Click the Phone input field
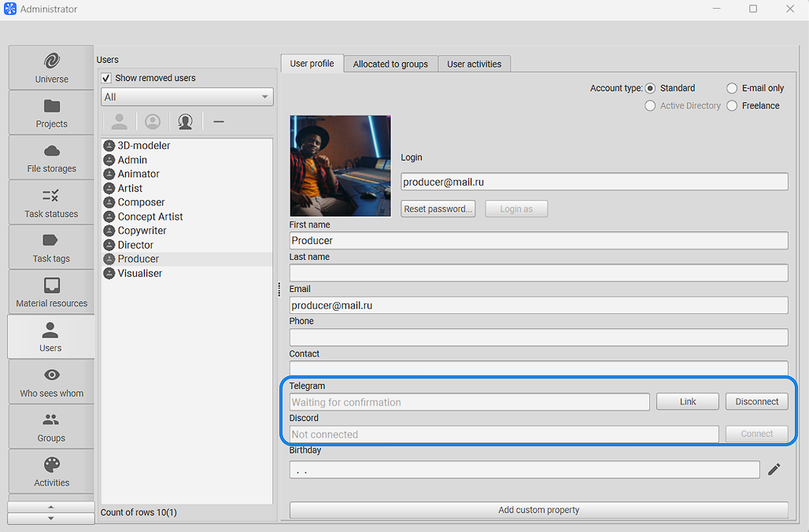Image resolution: width=809 pixels, height=532 pixels. 538,337
